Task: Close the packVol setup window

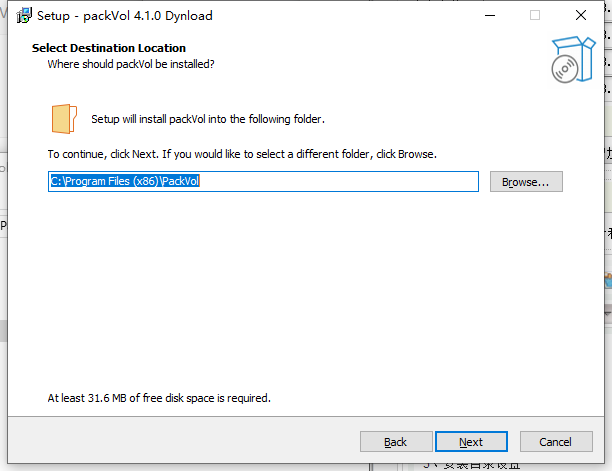Action: [x=581, y=16]
